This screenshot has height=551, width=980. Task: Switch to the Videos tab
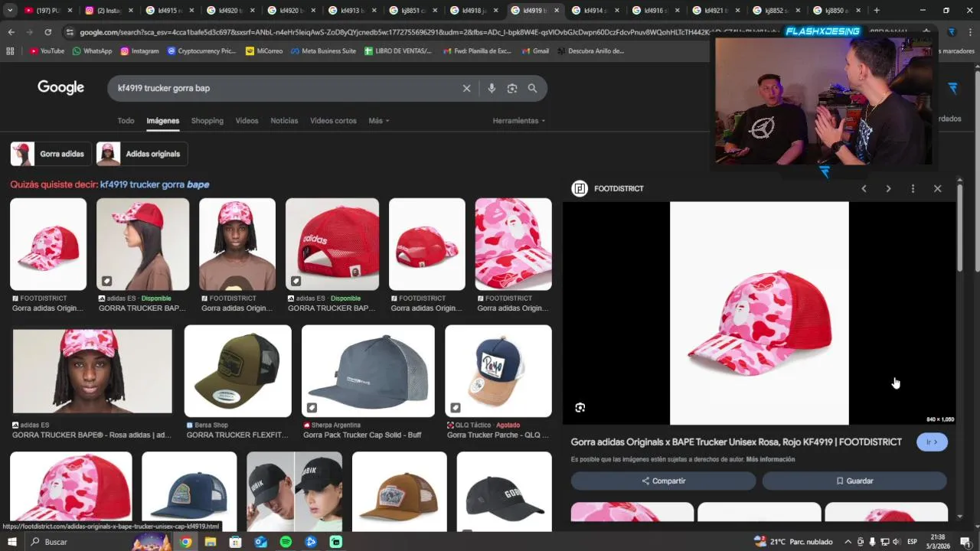click(247, 121)
